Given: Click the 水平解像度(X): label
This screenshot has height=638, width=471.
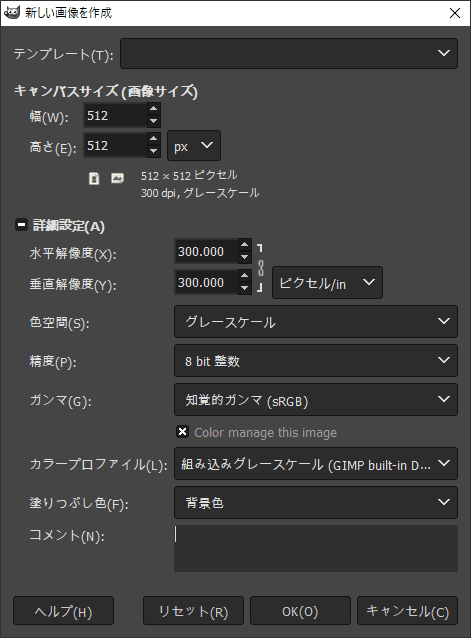Looking at the screenshot, I should [73, 254].
